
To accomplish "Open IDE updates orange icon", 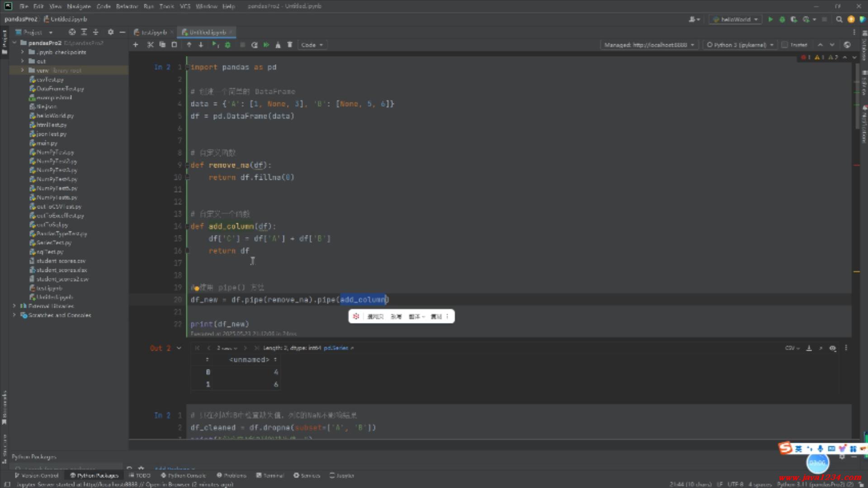I will pyautogui.click(x=851, y=19).
